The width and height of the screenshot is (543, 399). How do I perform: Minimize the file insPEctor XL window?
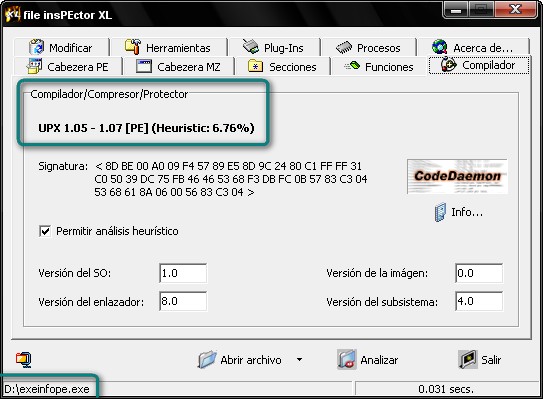pos(456,10)
